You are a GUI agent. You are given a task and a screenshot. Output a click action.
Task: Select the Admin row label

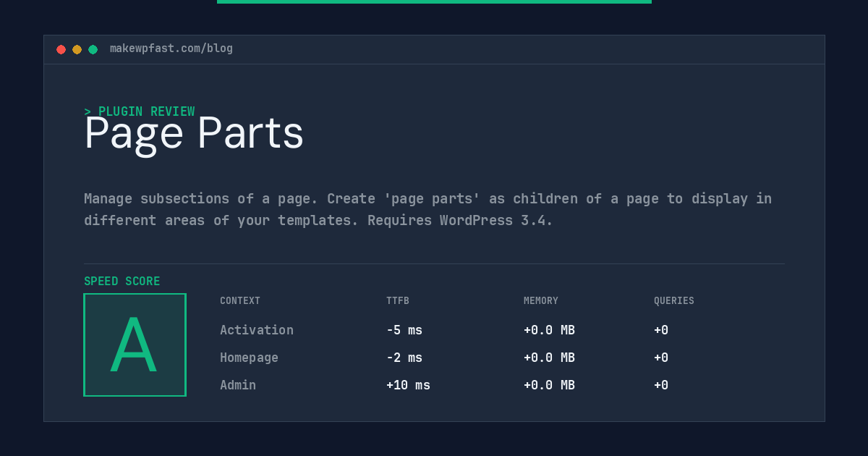pos(238,385)
